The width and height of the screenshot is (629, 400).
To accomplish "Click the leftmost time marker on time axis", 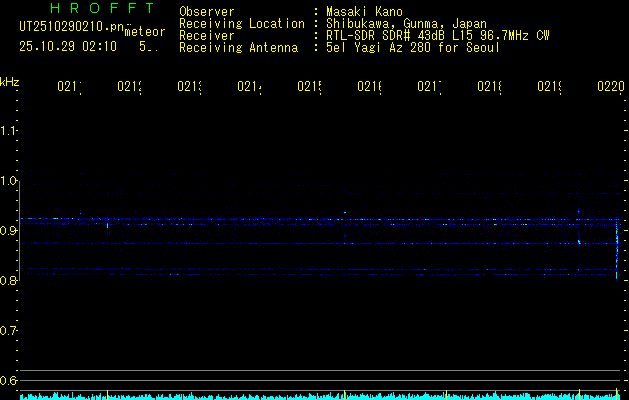I will (x=69, y=87).
